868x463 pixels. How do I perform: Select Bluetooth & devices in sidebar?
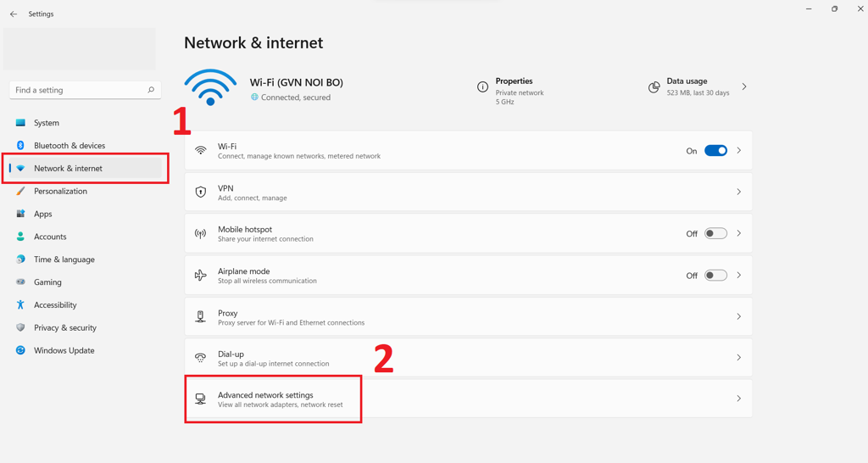(x=86, y=146)
